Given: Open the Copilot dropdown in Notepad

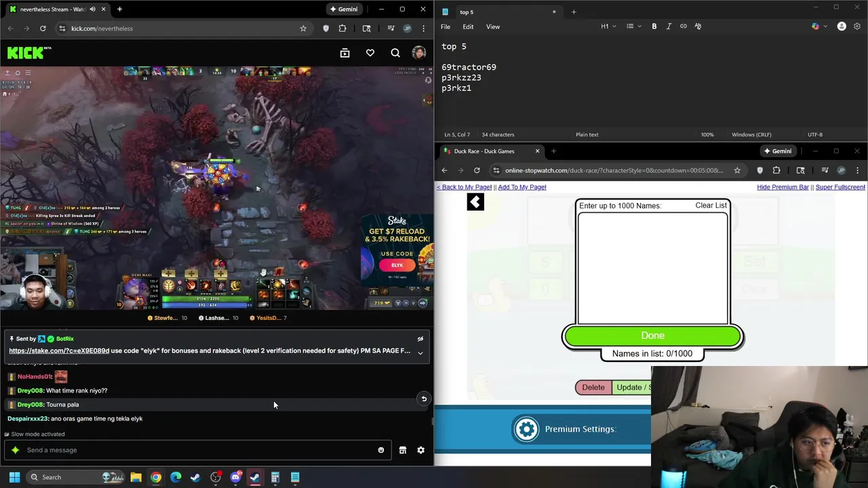Looking at the screenshot, I should pyautogui.click(x=818, y=26).
